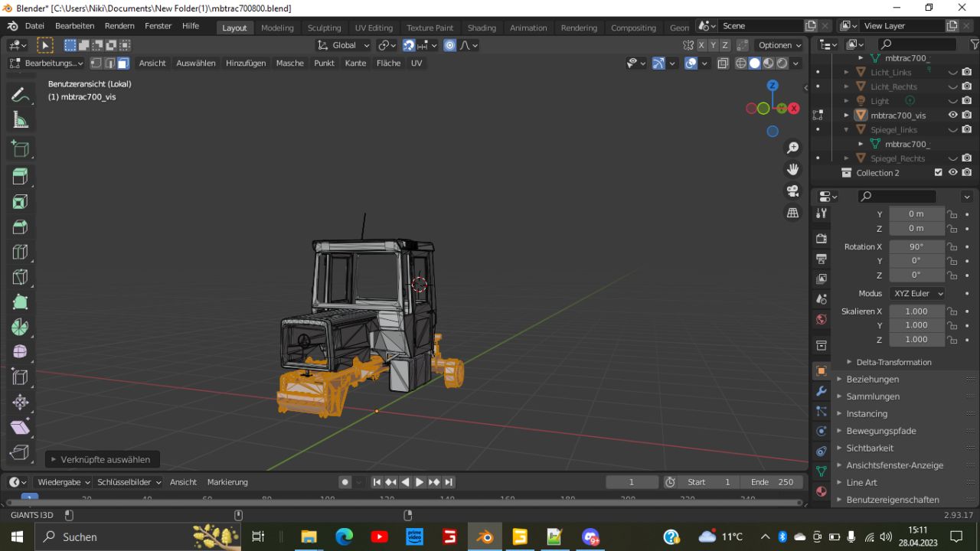This screenshot has height=551, width=980.
Task: Select the Bevel tool
Action: (x=21, y=227)
